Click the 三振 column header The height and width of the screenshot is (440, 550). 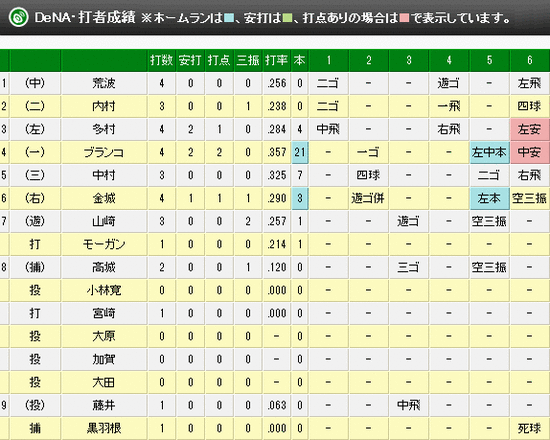pyautogui.click(x=248, y=60)
